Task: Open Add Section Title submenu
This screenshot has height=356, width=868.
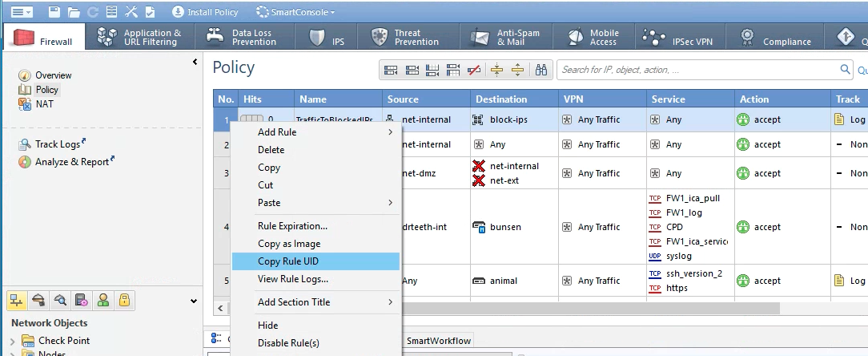Action: 315,302
